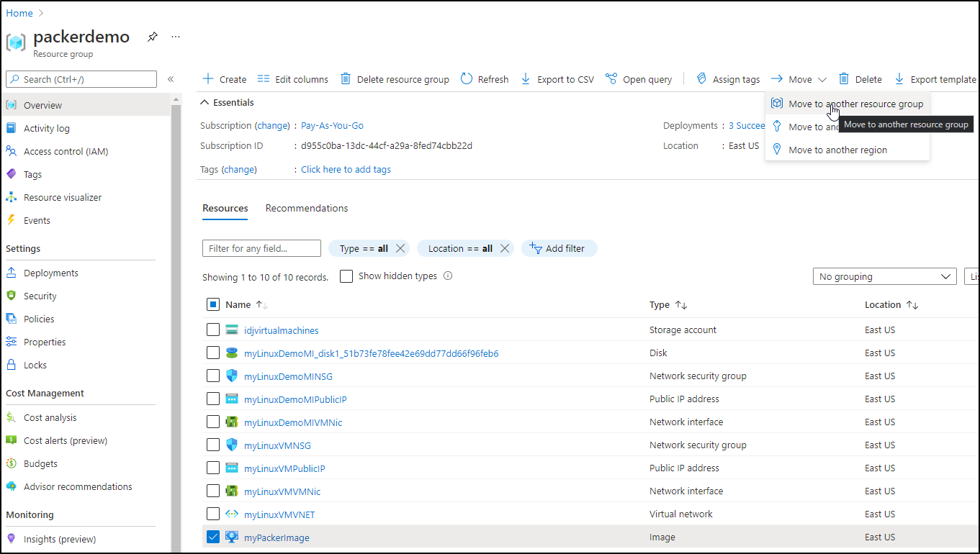This screenshot has height=554, width=980.
Task: Select Move to another resource group
Action: (x=848, y=104)
